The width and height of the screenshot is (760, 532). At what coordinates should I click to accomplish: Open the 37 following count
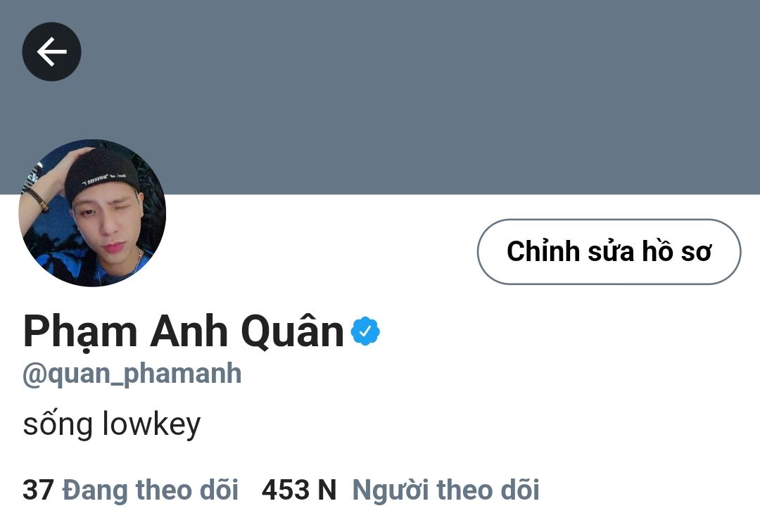point(38,490)
